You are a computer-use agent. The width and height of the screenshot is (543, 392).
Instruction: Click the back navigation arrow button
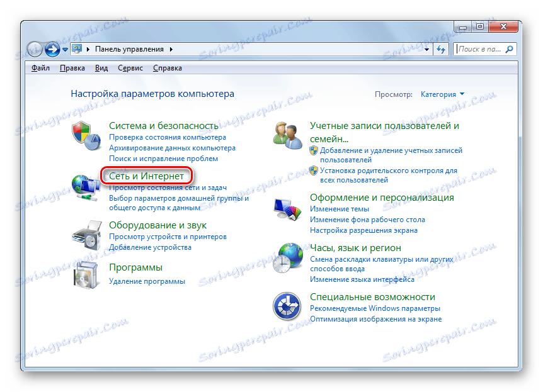pos(35,50)
